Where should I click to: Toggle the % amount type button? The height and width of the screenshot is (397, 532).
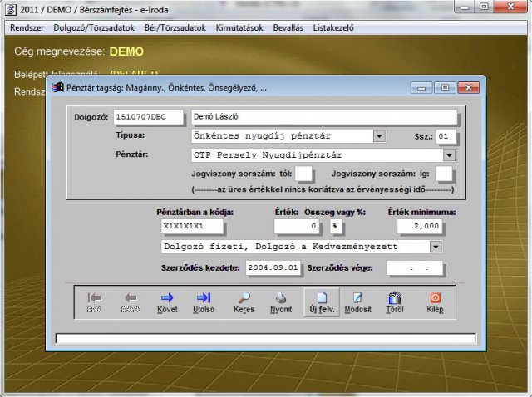click(337, 226)
